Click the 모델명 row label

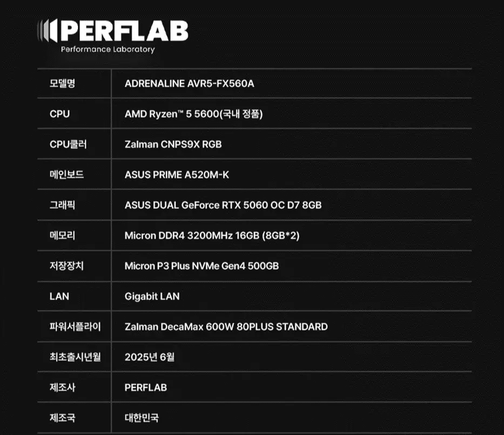tap(62, 84)
